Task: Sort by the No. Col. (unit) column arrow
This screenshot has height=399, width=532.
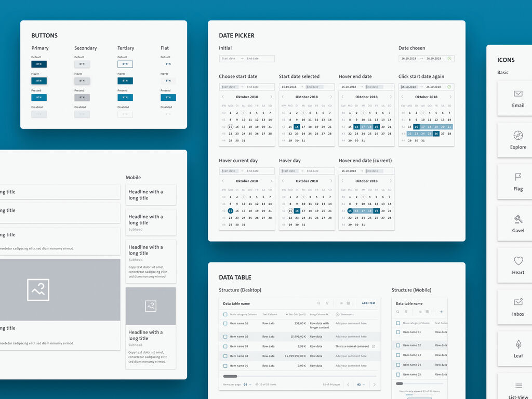Action: (287, 314)
